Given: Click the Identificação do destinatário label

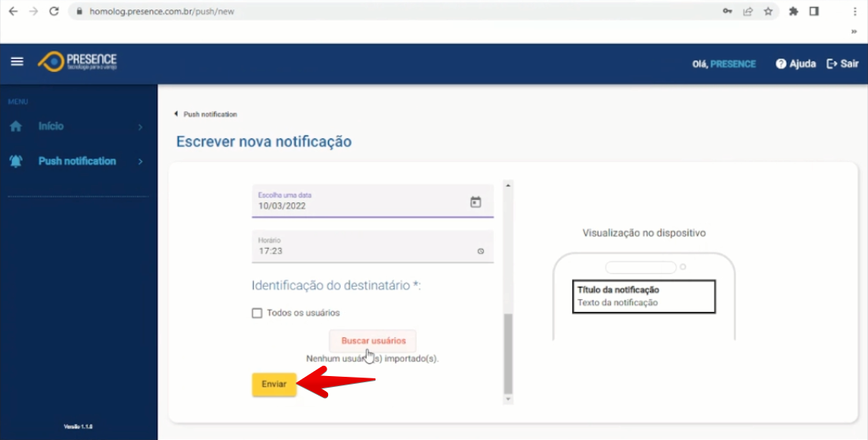Looking at the screenshot, I should click(336, 286).
